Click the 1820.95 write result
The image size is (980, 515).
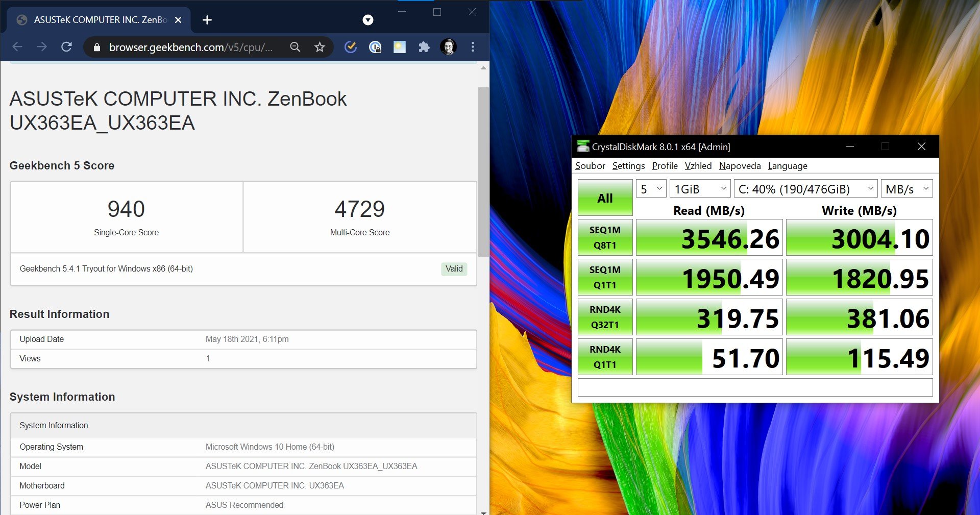859,278
